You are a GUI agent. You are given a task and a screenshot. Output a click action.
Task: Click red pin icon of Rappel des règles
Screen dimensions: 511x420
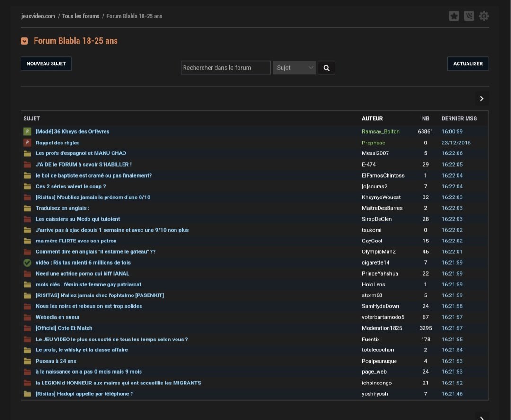(27, 143)
